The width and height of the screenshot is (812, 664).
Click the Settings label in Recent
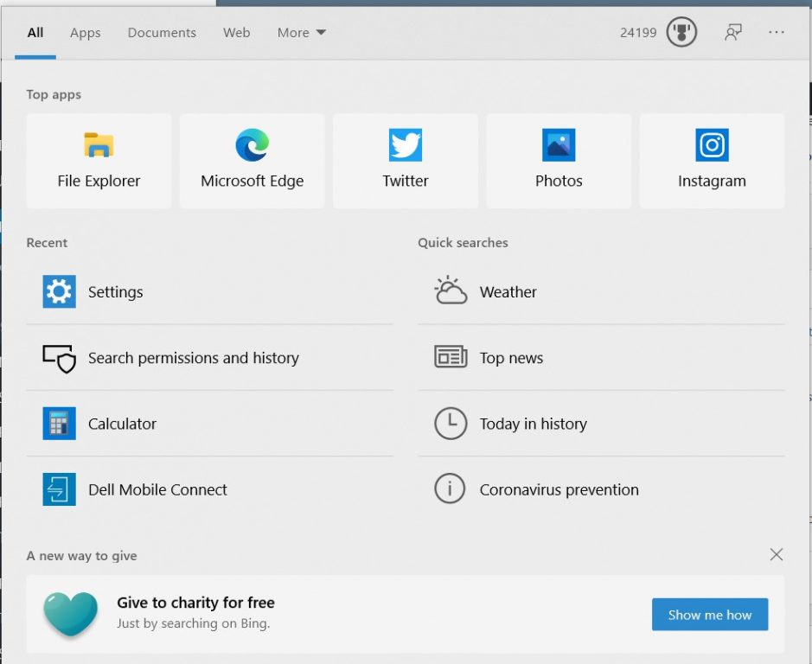pos(116,292)
